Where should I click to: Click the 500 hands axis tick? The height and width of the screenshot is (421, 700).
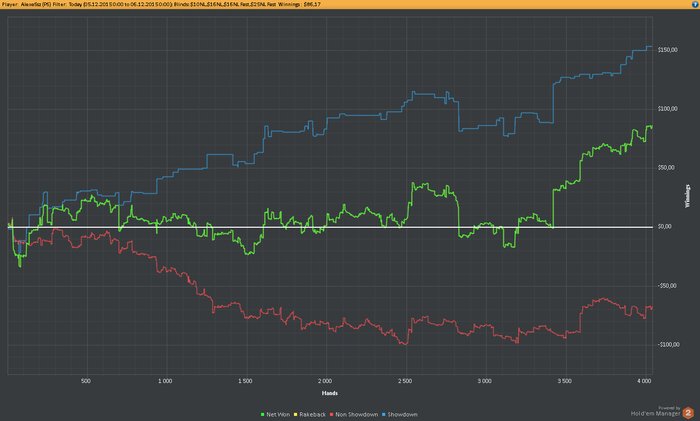(x=86, y=381)
